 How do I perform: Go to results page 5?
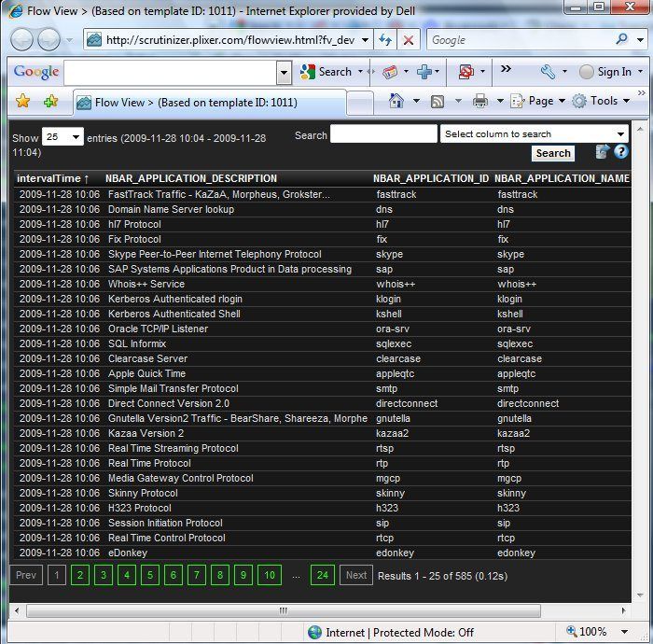click(x=150, y=575)
